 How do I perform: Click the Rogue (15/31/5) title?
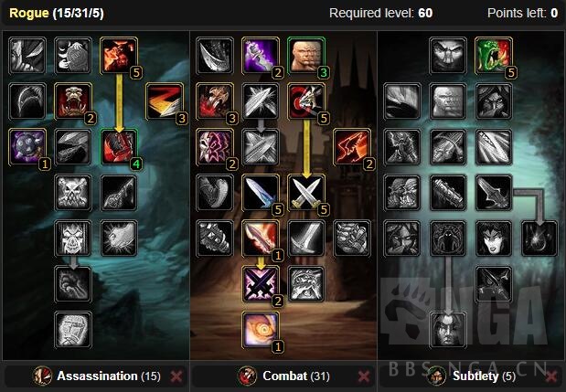point(57,14)
